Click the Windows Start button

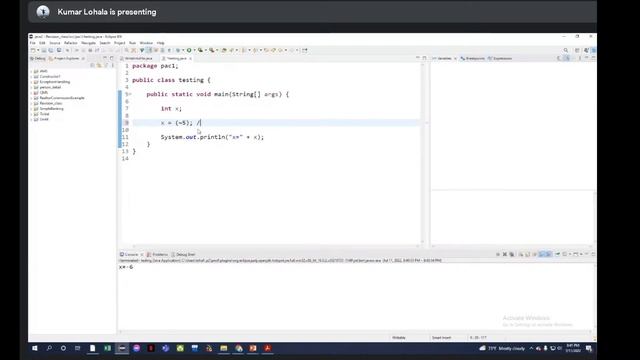point(35,348)
